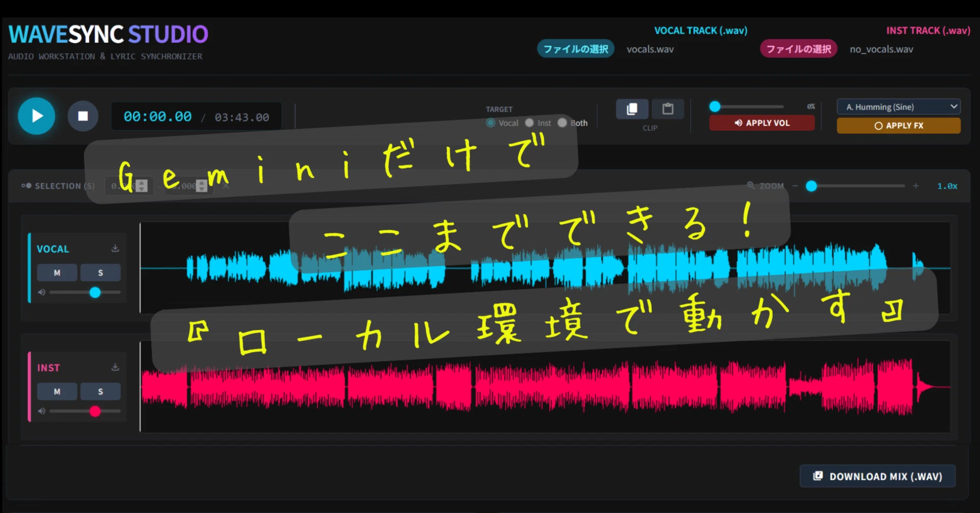
Task: Mute the VOCAL track
Action: (57, 273)
